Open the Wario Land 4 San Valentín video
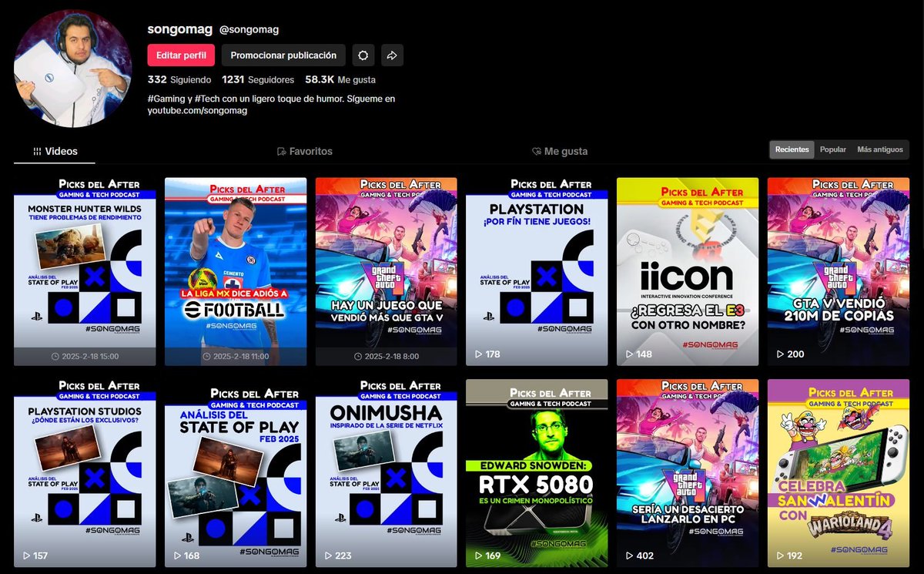Screen dimensions: 924x574 pos(839,473)
